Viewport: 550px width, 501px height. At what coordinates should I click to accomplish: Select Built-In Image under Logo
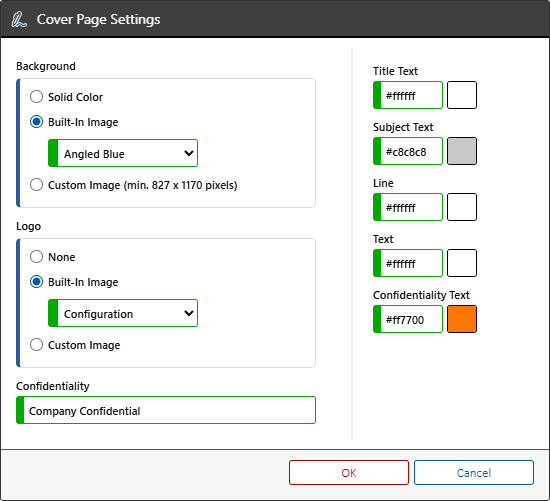click(36, 282)
